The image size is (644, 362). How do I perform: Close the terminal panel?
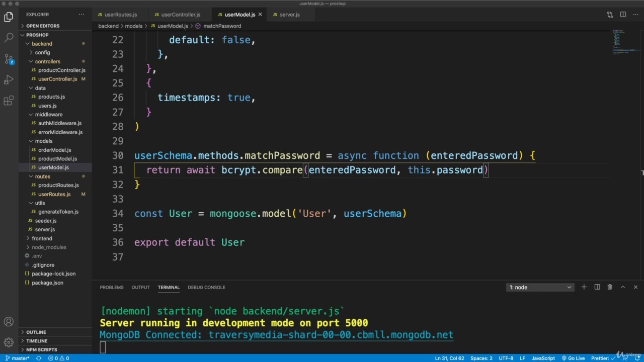[635, 287]
